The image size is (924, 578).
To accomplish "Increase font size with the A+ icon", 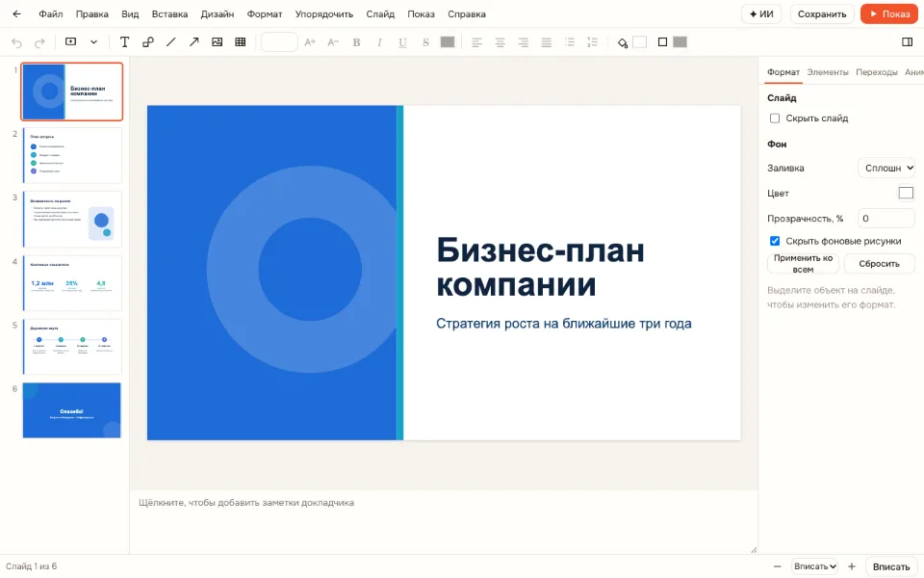I will (x=310, y=41).
